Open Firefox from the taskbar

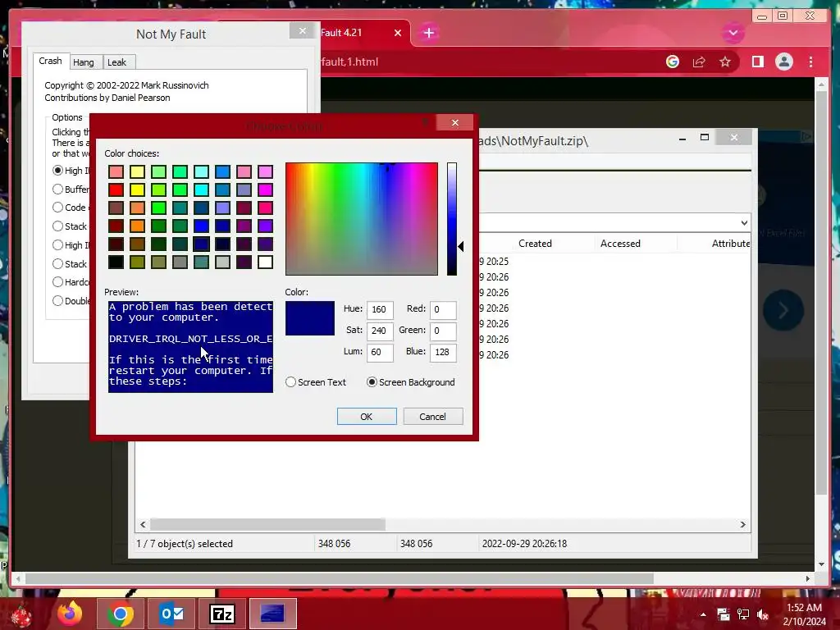point(70,614)
